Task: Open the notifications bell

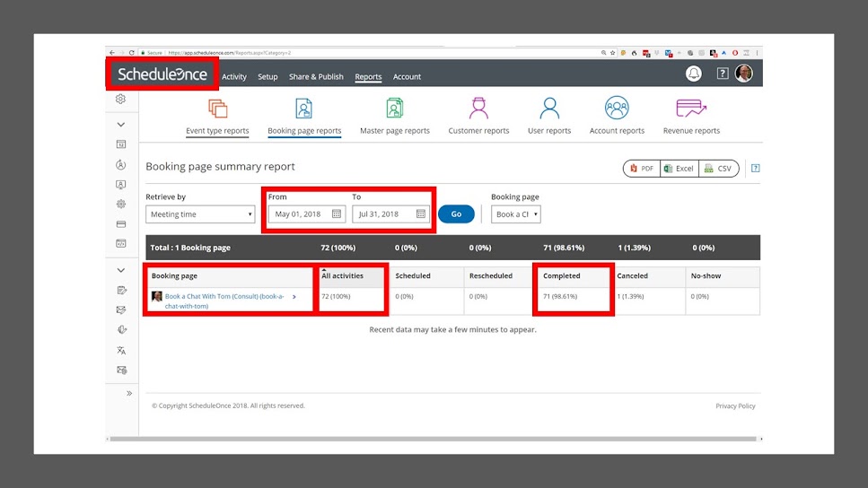Action: (694, 74)
